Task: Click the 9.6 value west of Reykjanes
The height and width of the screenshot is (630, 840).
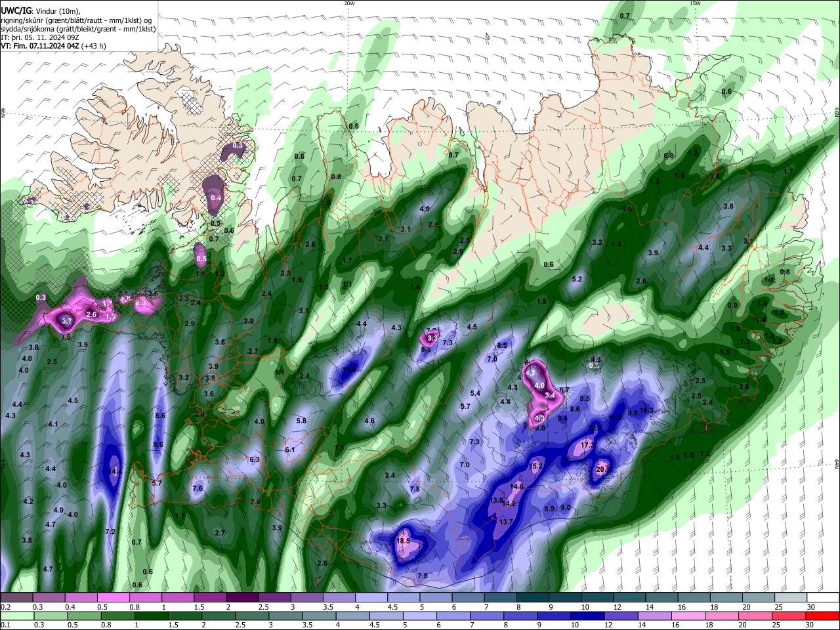Action: [158, 444]
